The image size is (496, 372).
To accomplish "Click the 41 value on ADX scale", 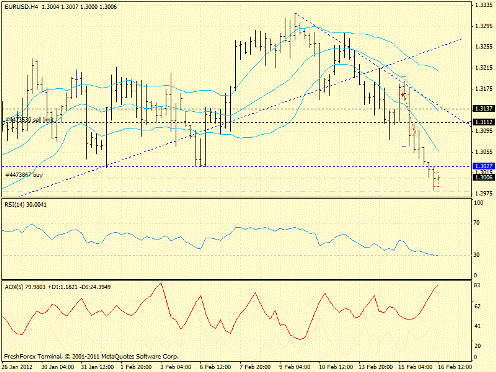I will tap(477, 326).
